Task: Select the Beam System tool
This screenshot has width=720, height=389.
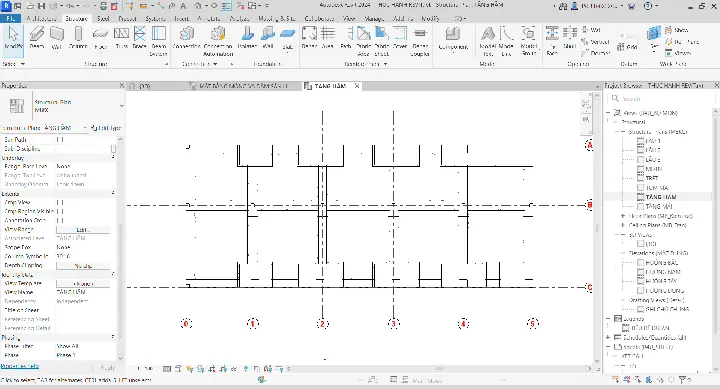Action: (159, 40)
